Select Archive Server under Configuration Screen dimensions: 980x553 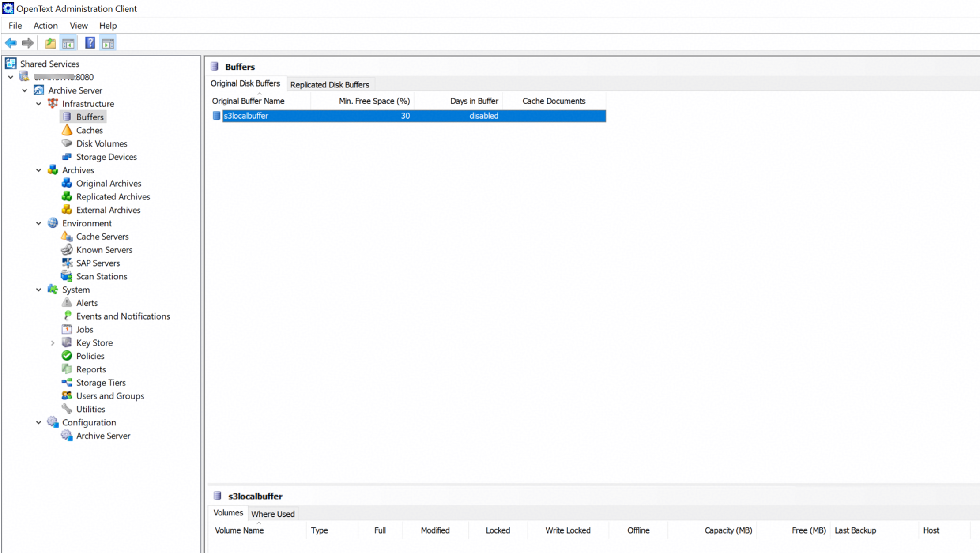tap(103, 436)
